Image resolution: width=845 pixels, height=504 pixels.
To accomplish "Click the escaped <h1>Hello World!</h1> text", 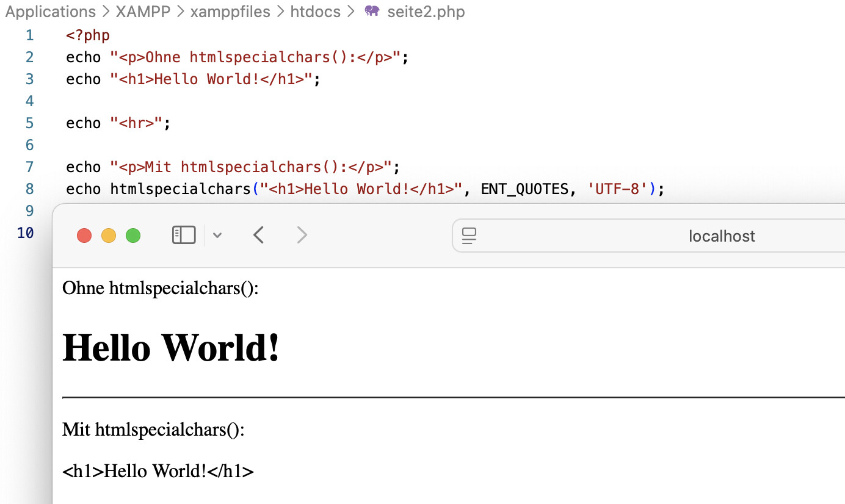I will [158, 471].
